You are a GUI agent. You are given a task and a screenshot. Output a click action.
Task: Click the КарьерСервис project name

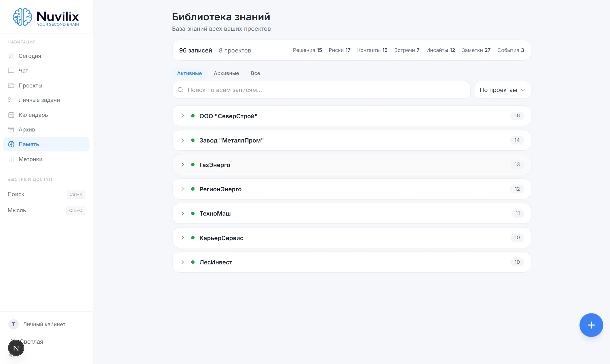221,238
